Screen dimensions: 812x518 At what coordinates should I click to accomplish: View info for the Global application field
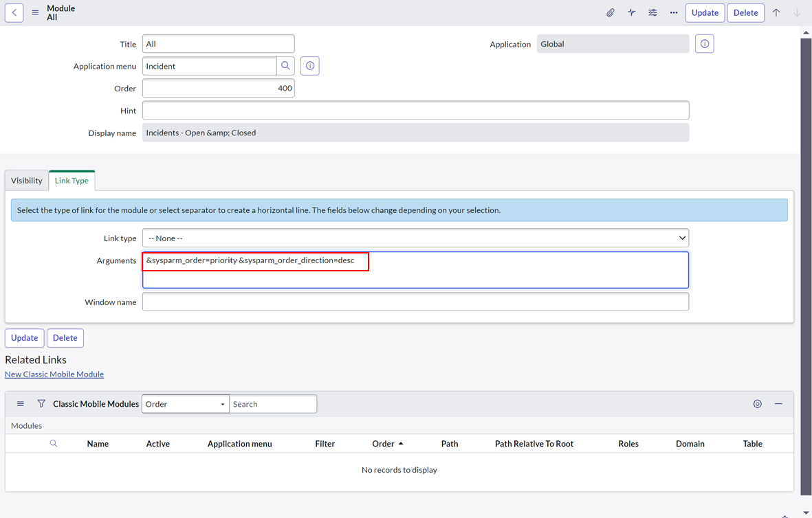pyautogui.click(x=704, y=43)
